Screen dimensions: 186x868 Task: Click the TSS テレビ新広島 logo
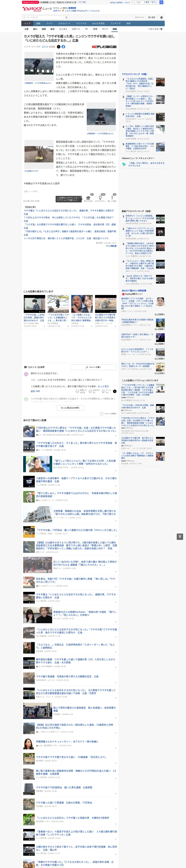(104, 47)
